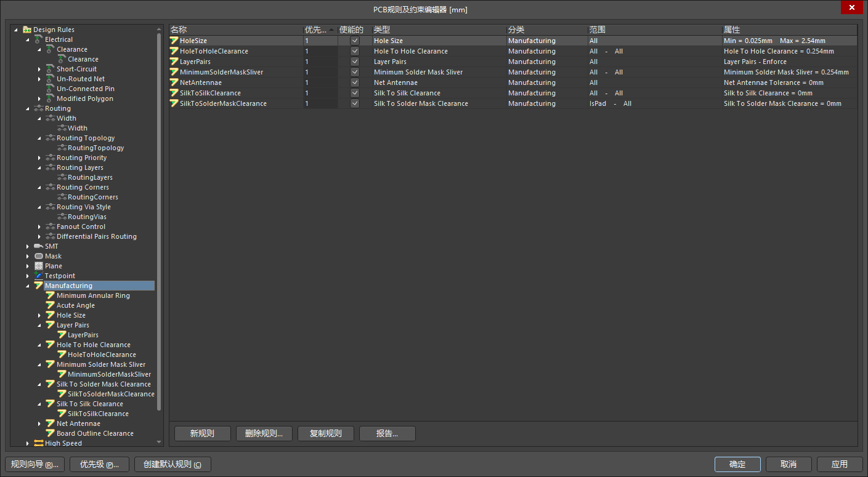Click the Electrical category icon in tree
868x477 pixels.
coord(39,39)
